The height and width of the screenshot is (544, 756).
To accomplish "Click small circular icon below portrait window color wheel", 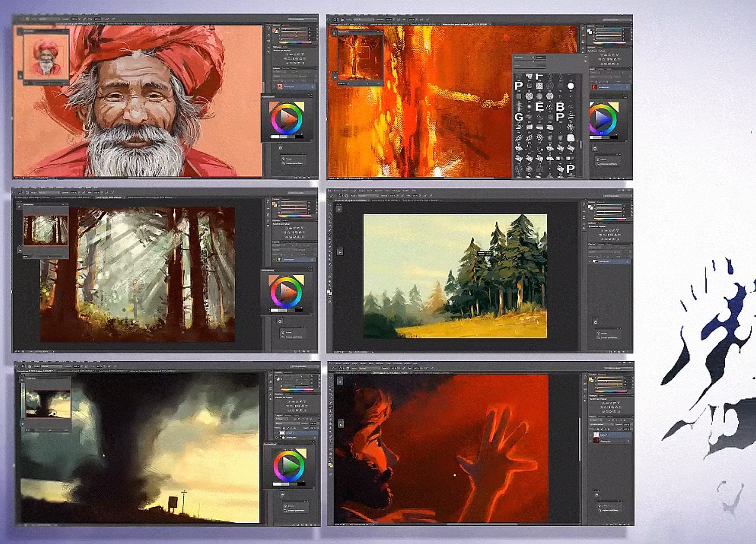I will pyautogui.click(x=281, y=148).
